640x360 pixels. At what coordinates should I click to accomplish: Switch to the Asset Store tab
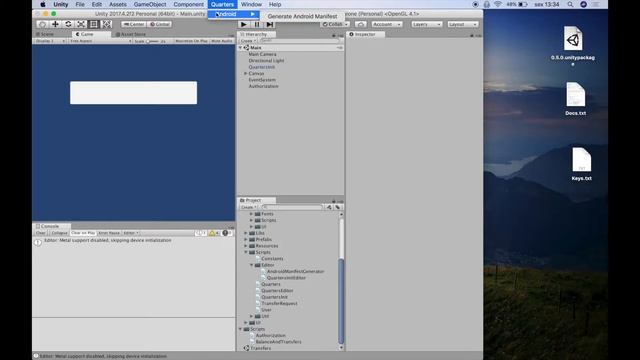pyautogui.click(x=131, y=34)
